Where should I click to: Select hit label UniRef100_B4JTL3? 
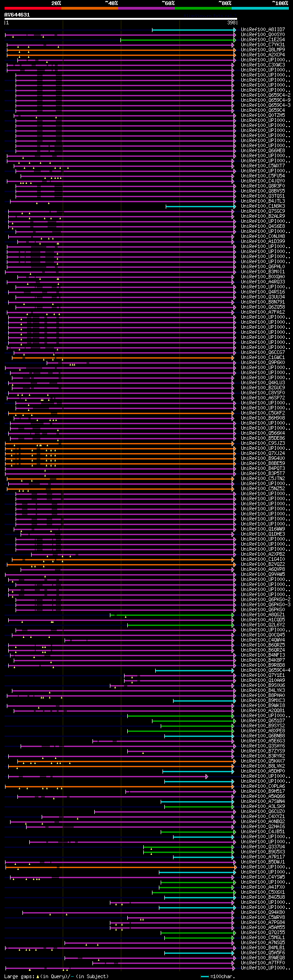(x=263, y=201)
